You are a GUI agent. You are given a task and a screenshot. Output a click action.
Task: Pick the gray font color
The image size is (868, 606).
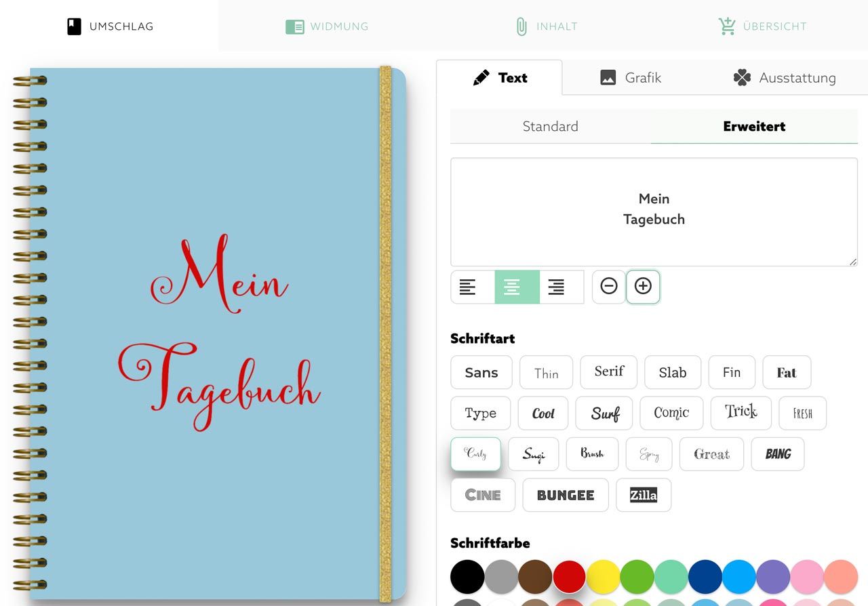click(x=501, y=577)
